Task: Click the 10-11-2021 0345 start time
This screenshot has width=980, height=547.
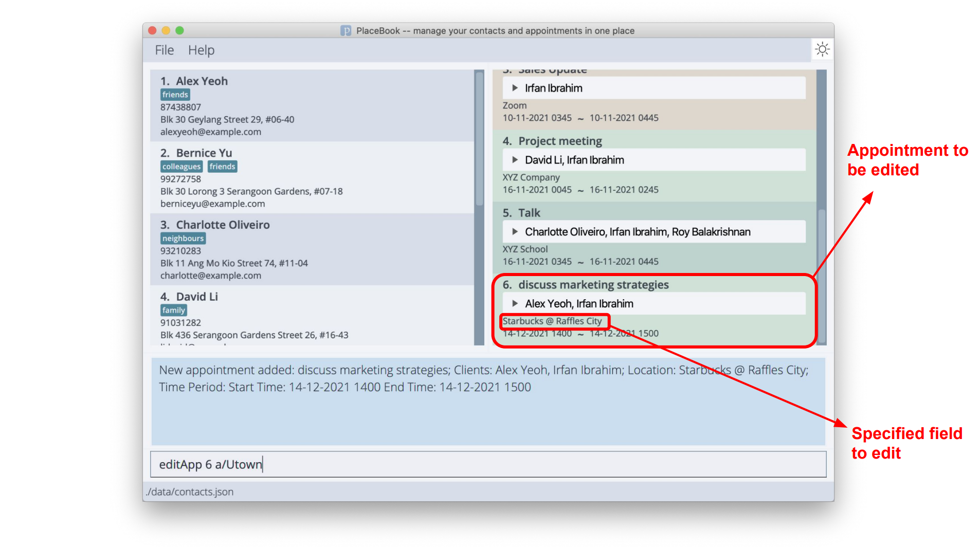Action: point(537,118)
